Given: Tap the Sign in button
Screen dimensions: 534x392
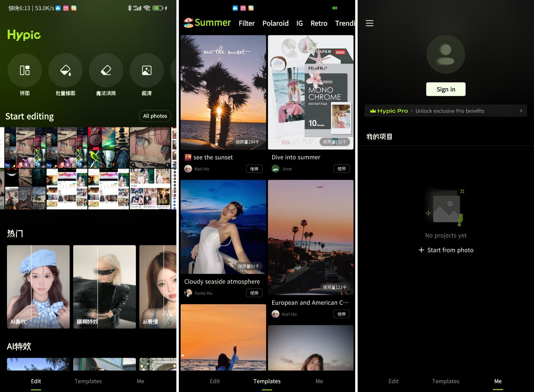Looking at the screenshot, I should pos(445,89).
